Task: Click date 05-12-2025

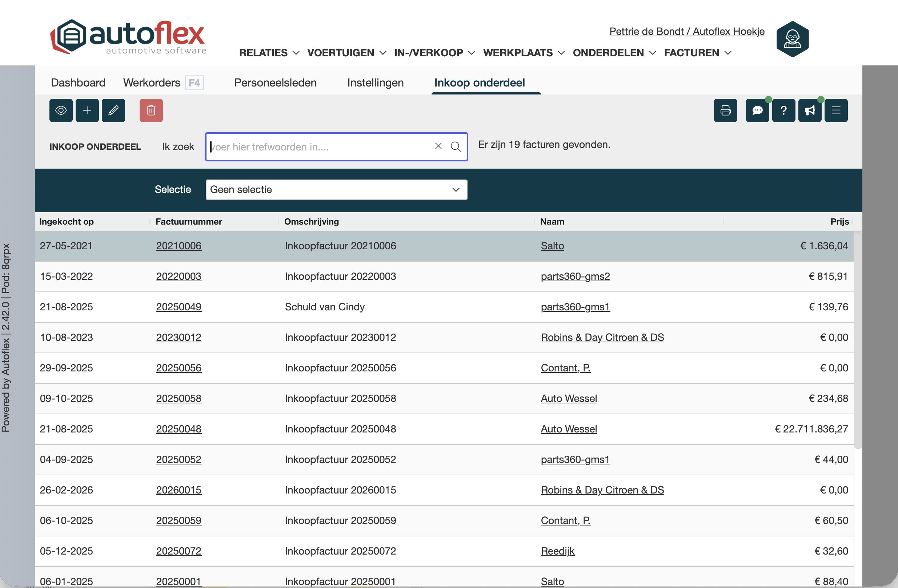Action: 67,551
